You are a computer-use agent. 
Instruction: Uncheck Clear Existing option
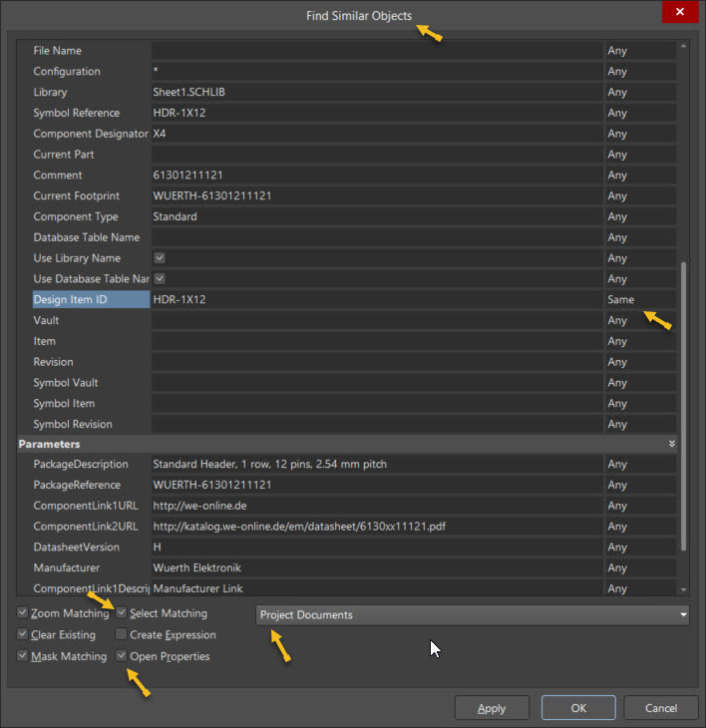pyautogui.click(x=22, y=633)
